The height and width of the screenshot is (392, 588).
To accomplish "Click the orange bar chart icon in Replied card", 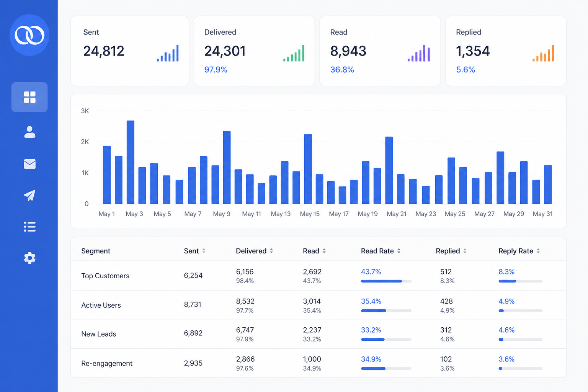I will click(x=543, y=53).
